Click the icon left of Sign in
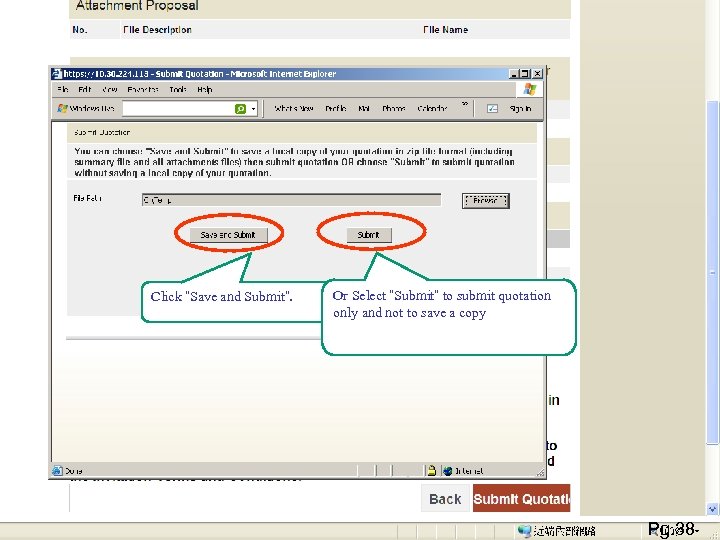Viewport: 720px width, 540px height. (x=492, y=109)
